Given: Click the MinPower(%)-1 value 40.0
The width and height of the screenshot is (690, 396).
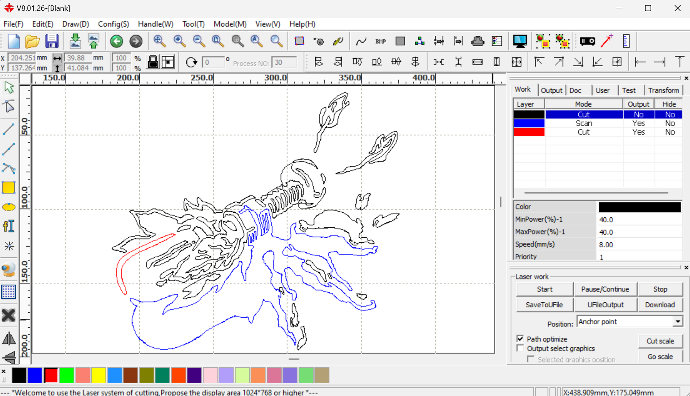Looking at the screenshot, I should coord(639,219).
